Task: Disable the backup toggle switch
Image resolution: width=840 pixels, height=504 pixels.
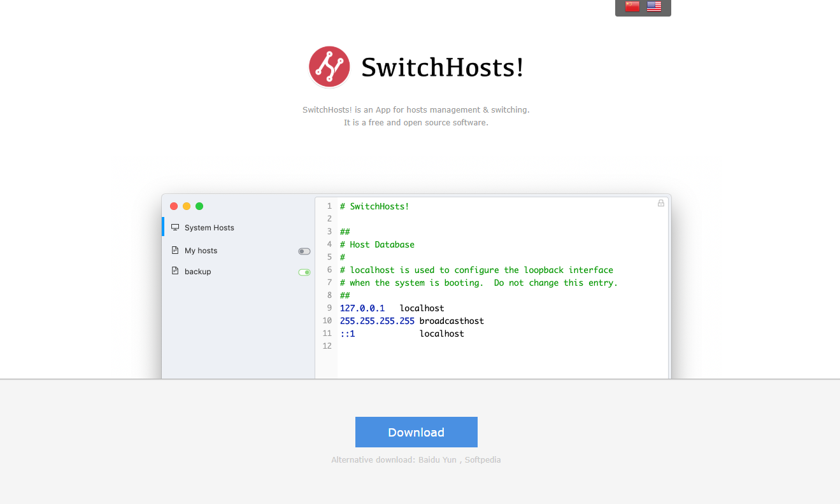Action: (x=304, y=272)
